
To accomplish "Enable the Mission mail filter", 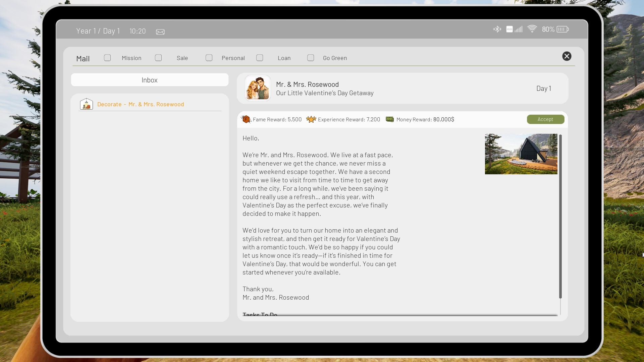I will [x=107, y=58].
